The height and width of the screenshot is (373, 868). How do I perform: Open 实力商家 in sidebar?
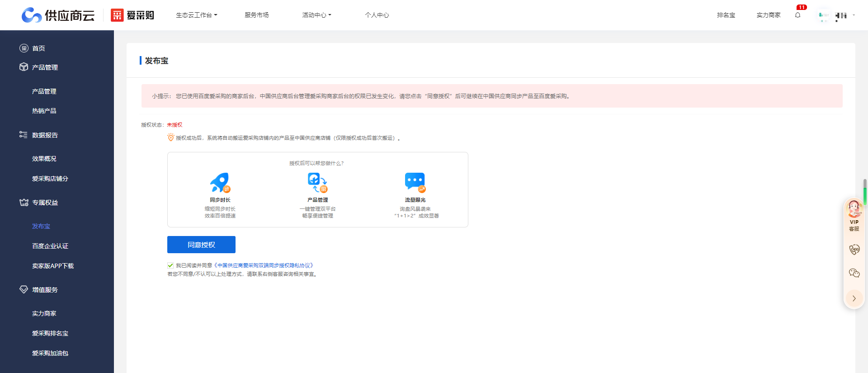pos(44,313)
